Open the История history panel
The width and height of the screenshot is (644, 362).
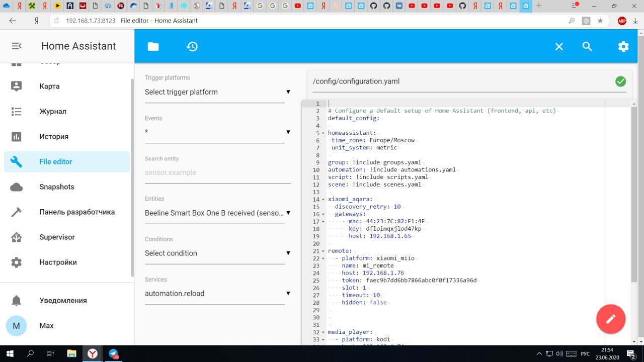tap(67, 136)
